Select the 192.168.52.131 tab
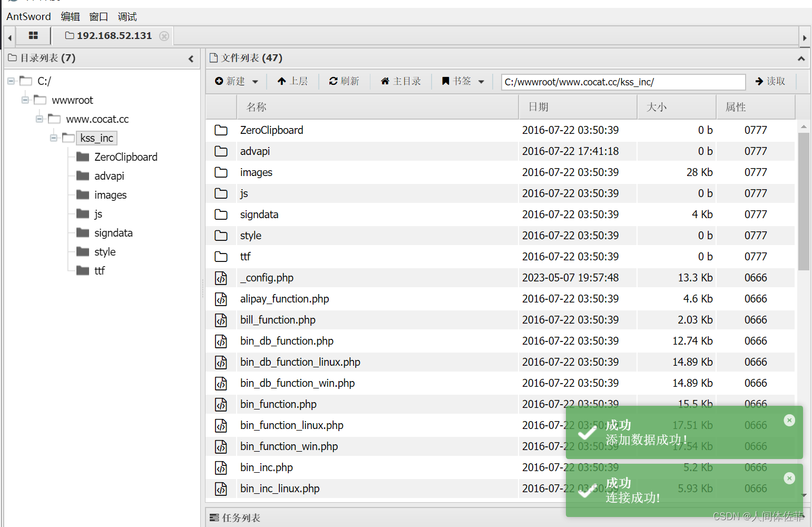The width and height of the screenshot is (812, 527). [x=114, y=35]
